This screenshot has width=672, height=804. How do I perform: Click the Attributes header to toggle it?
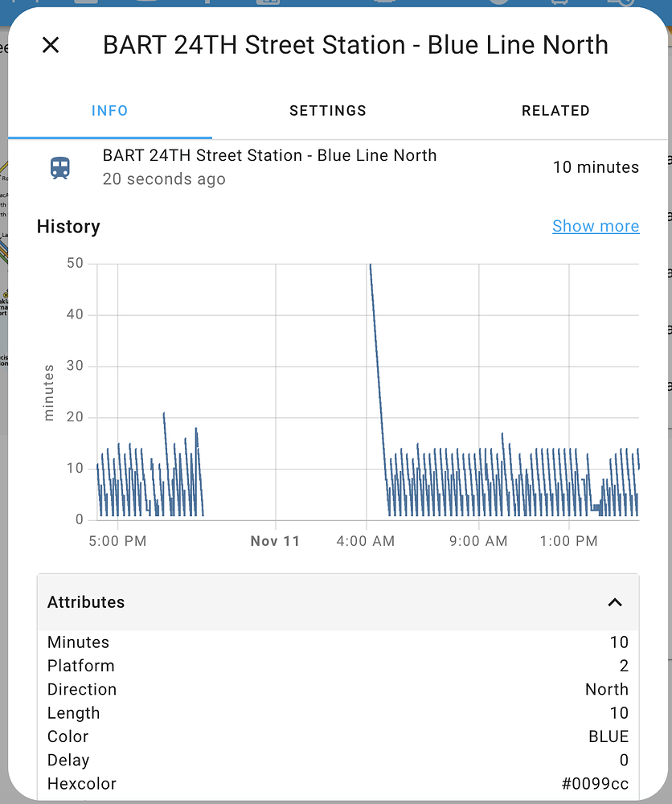pos(86,602)
